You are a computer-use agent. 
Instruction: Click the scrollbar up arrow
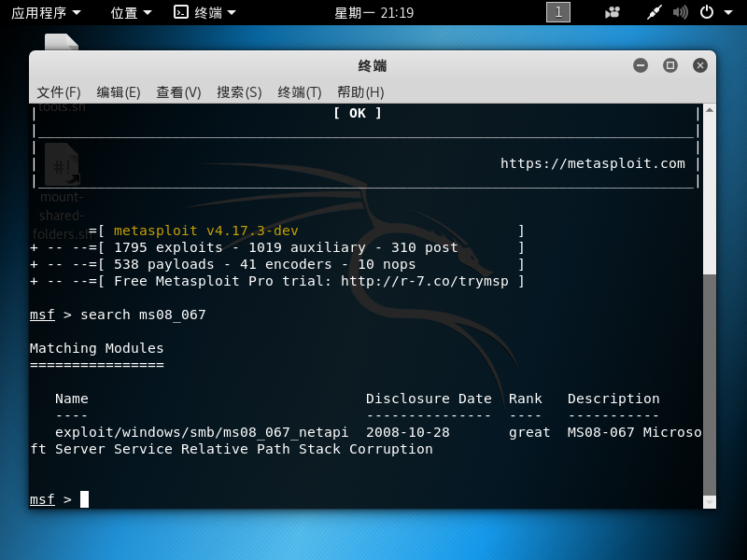[710, 110]
